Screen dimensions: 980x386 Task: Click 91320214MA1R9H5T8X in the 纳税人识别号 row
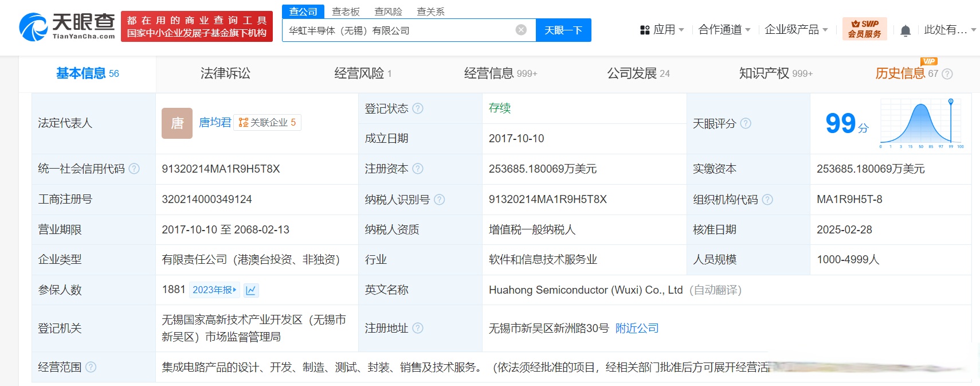pyautogui.click(x=548, y=200)
